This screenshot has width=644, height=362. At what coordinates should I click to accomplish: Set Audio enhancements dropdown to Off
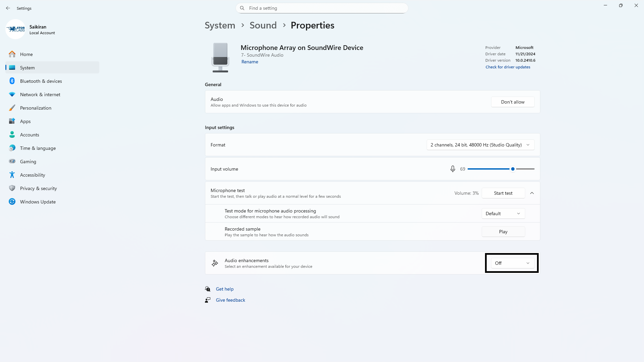click(x=512, y=263)
